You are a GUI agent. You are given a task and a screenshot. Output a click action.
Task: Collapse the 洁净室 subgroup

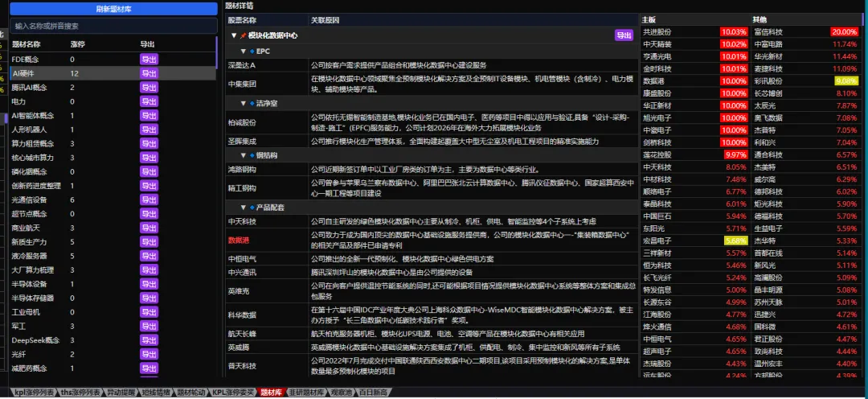(x=243, y=103)
